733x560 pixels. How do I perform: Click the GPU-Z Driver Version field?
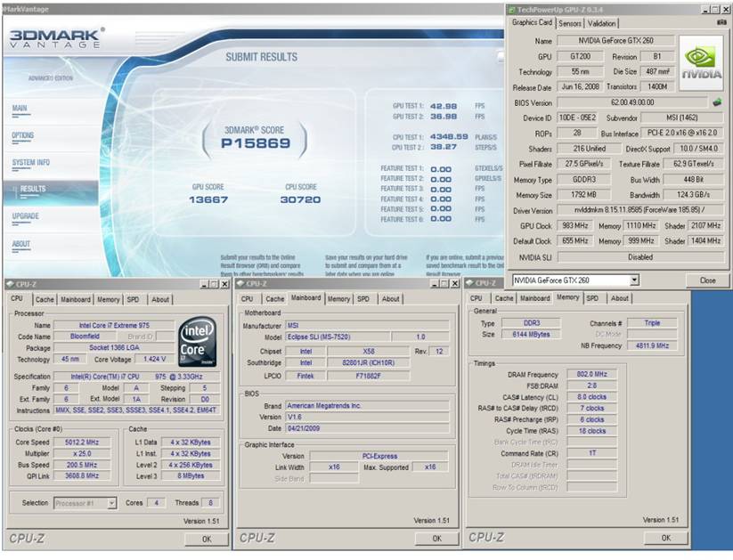(x=640, y=210)
